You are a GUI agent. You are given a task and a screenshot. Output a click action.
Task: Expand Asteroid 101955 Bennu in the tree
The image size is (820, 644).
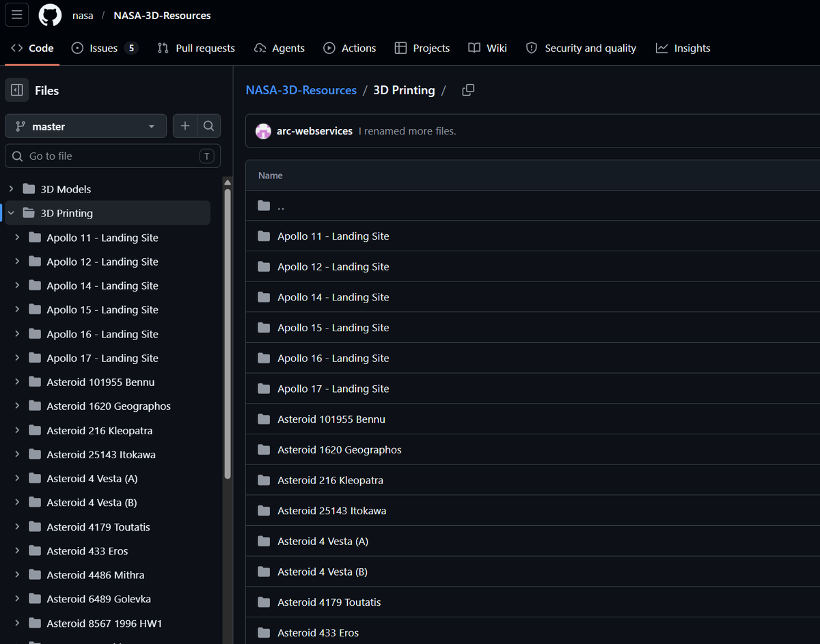(x=17, y=382)
